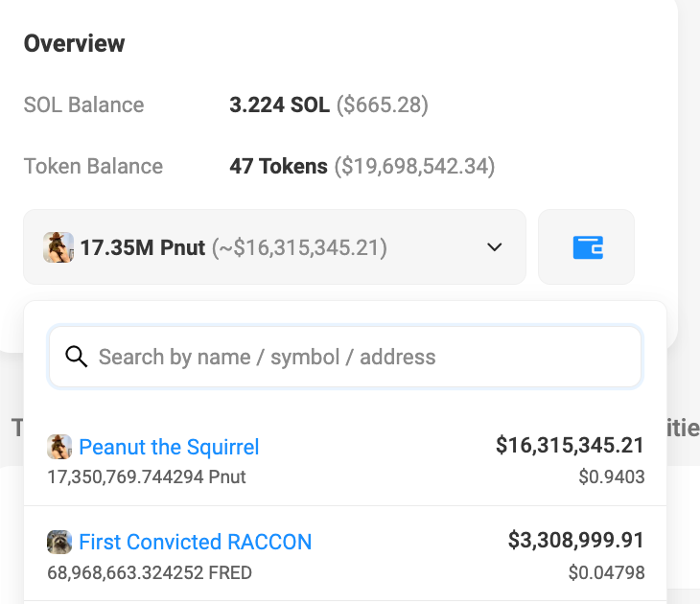Click the 68,968,663.324252 FRED amount

pyautogui.click(x=150, y=573)
